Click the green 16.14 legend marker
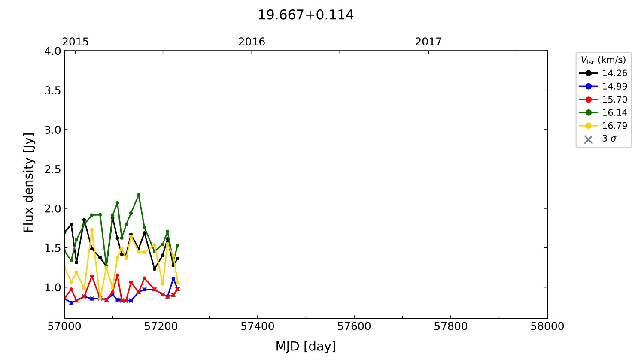This screenshot has height=362, width=644. click(x=588, y=113)
